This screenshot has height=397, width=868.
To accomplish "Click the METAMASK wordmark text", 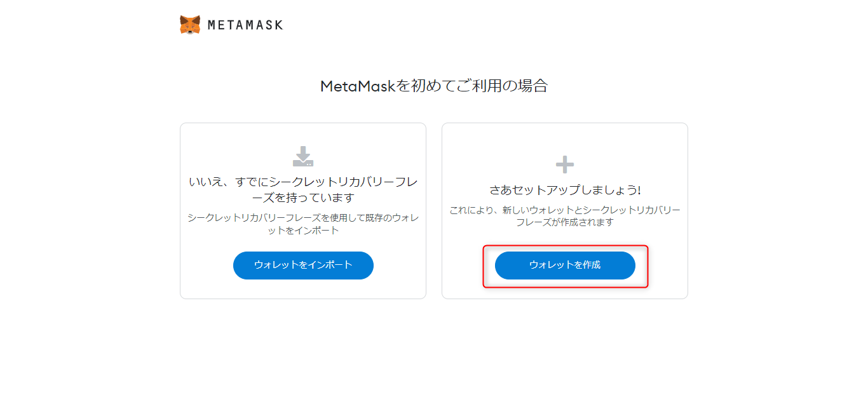I will tap(245, 25).
